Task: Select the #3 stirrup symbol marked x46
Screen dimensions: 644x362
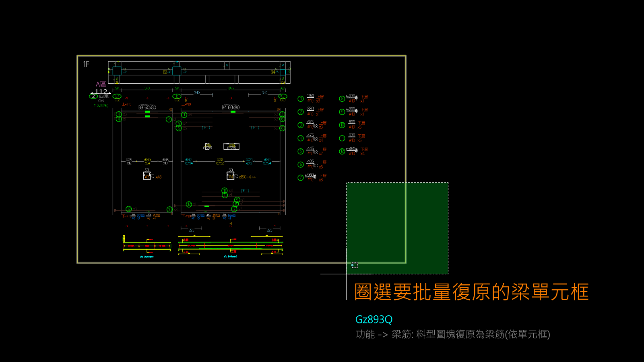Action: pos(147,176)
